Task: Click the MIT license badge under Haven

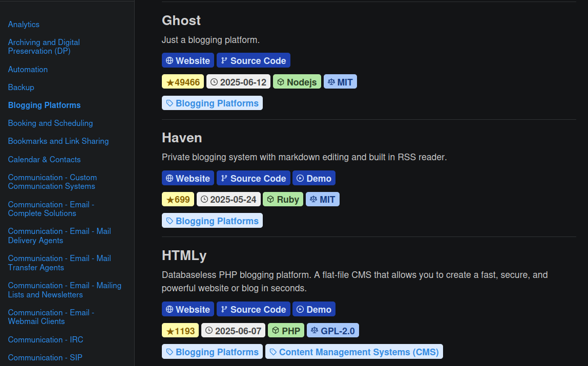Action: point(323,199)
